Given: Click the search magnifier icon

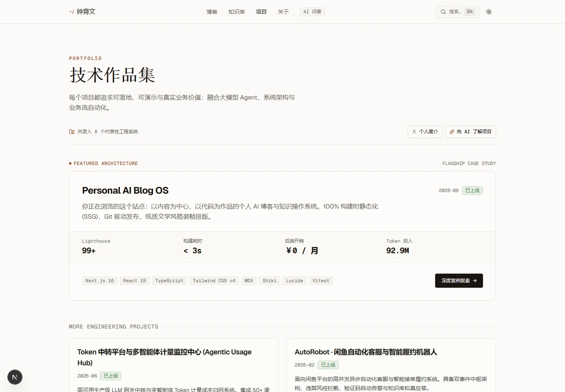Looking at the screenshot, I should click(x=443, y=12).
